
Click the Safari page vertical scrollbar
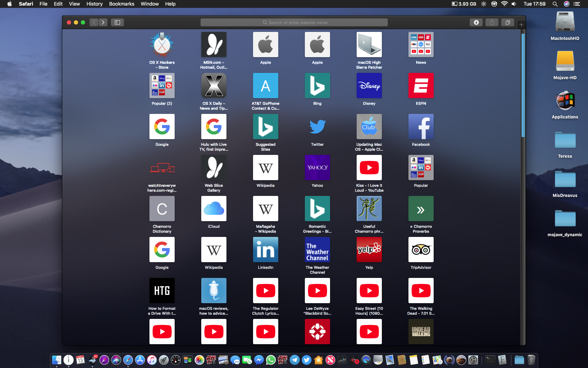523,85
